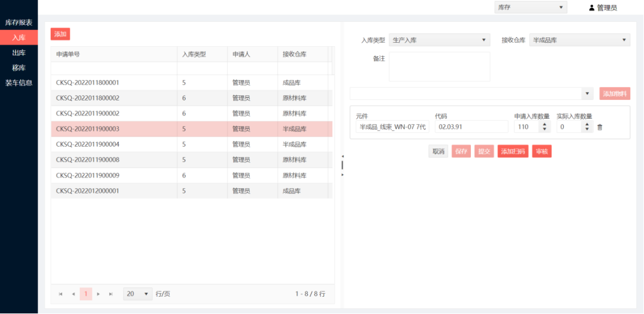Navigate to 装车信息 in sidebar
This screenshot has height=314, width=644.
(19, 83)
